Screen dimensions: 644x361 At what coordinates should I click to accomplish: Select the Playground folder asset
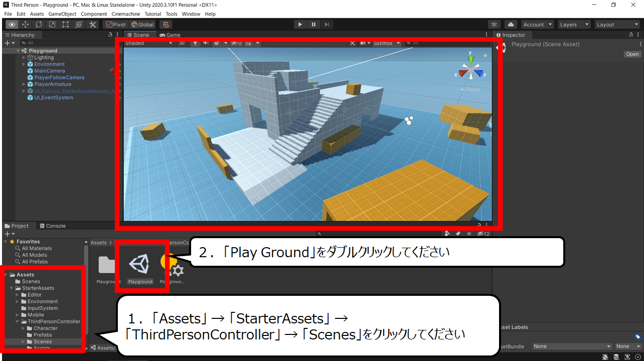(x=106, y=264)
